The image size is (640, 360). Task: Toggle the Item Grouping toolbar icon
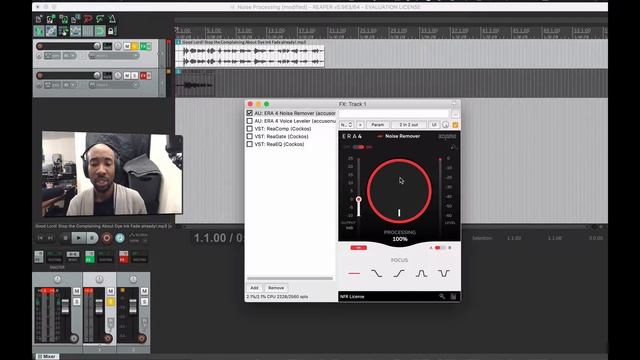point(51,31)
